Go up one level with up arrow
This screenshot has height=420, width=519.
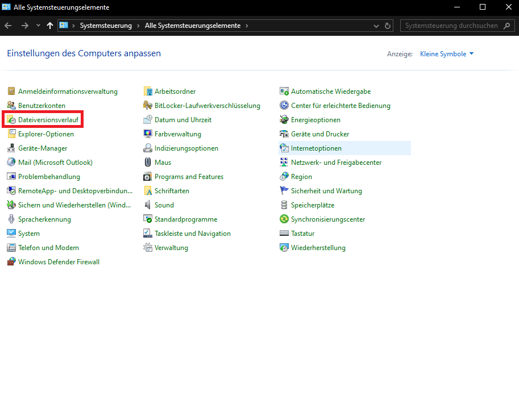pyautogui.click(x=50, y=26)
